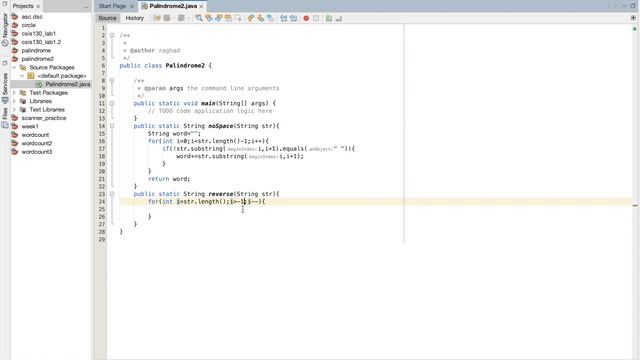Viewport: 640px width, 360px height.
Task: Click Find Next Occurrence icon
Action: click(x=218, y=18)
